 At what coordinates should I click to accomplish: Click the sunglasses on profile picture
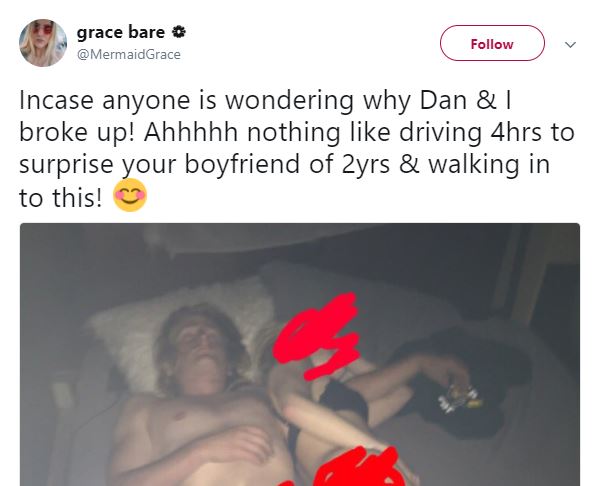43,29
